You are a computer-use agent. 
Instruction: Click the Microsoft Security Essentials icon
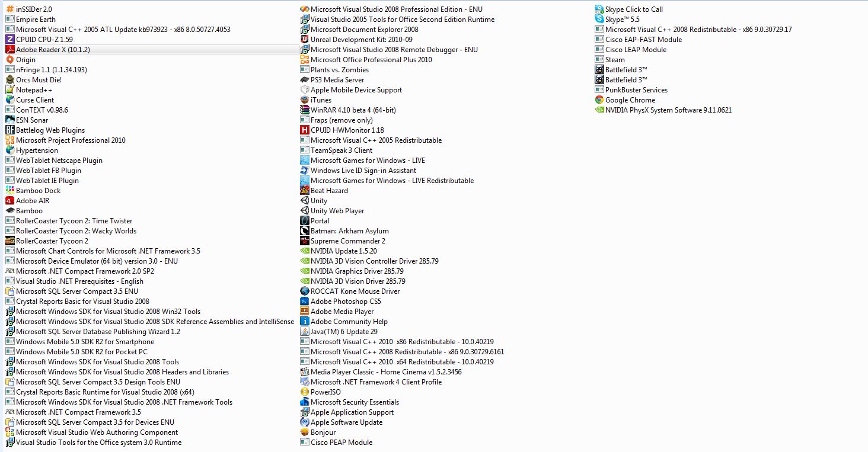click(x=305, y=402)
